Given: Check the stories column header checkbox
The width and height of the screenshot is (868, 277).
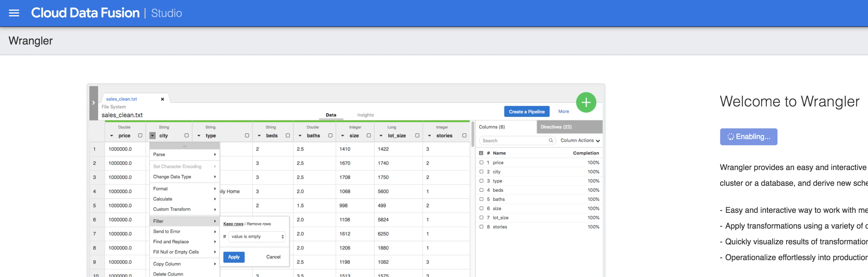Looking at the screenshot, I should [x=465, y=136].
